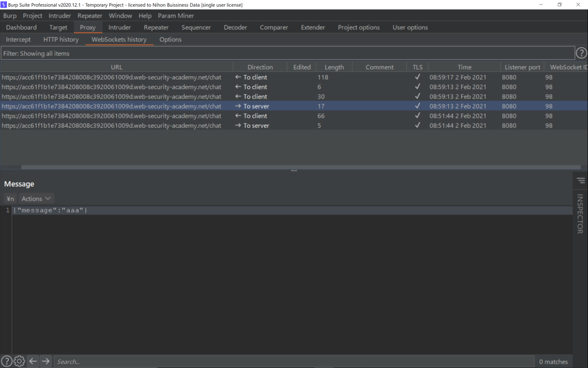Select the To server row with length 17
The height and width of the screenshot is (368, 588).
294,106
